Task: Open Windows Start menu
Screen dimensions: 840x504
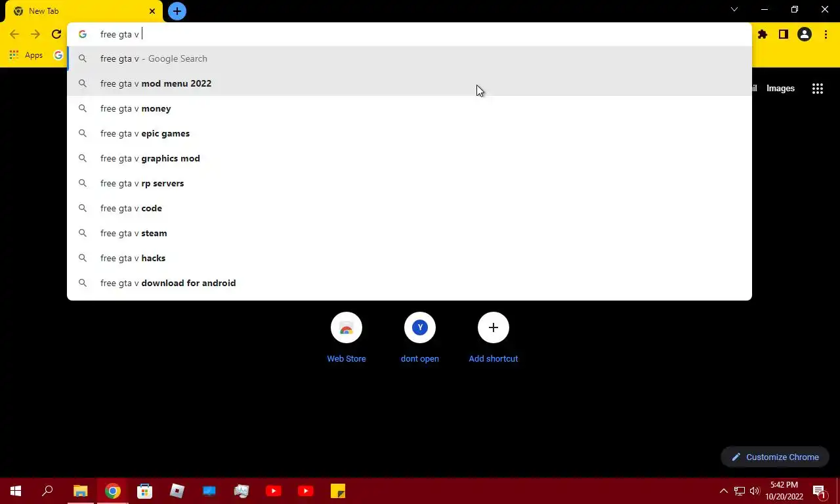Action: coord(16,491)
